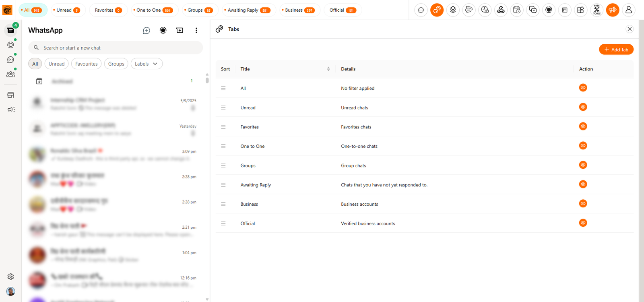Open the user profile icon in toolbar
644x302 pixels.
629,10
